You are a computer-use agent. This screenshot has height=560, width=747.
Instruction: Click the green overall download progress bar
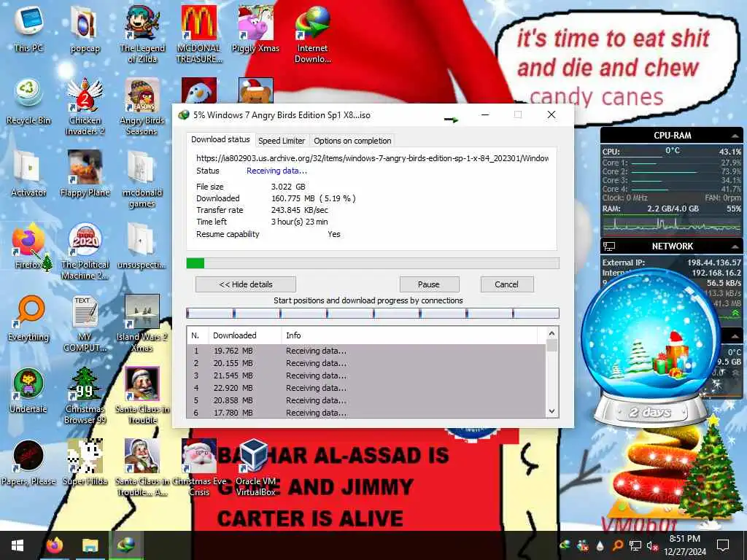coord(373,263)
